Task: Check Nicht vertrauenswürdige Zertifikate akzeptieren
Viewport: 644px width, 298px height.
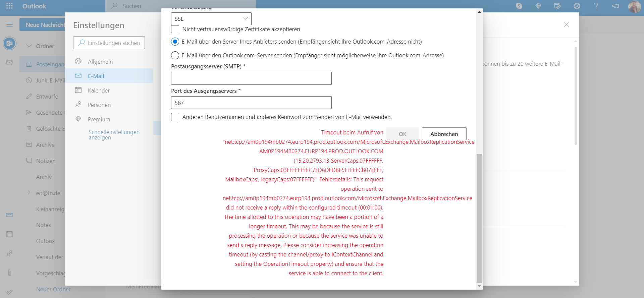Action: (175, 29)
